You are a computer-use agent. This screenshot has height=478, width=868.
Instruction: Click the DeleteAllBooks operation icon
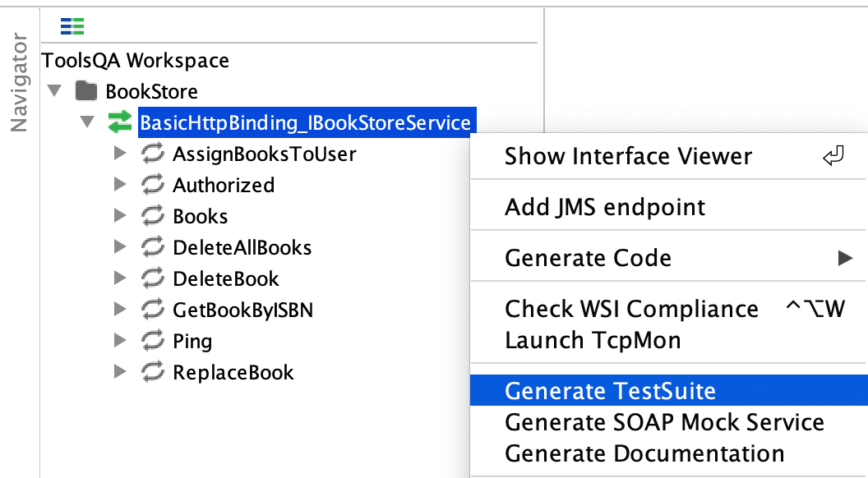click(x=152, y=246)
